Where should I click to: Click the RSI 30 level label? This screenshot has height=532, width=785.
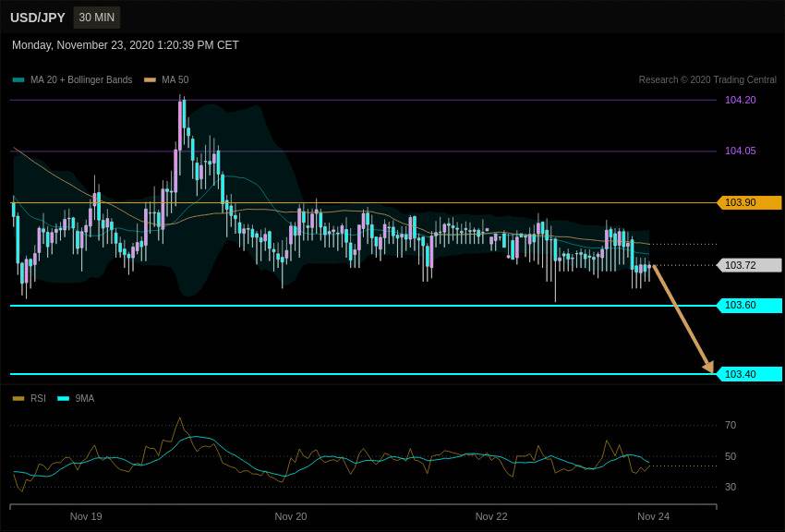[x=731, y=487]
